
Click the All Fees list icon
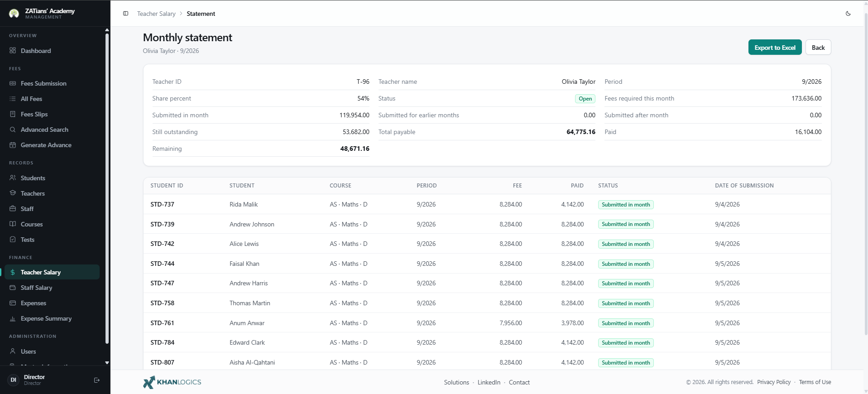(13, 99)
